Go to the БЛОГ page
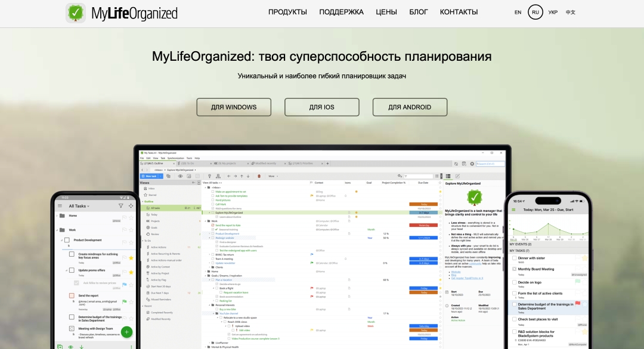The width and height of the screenshot is (644, 349). coord(418,12)
